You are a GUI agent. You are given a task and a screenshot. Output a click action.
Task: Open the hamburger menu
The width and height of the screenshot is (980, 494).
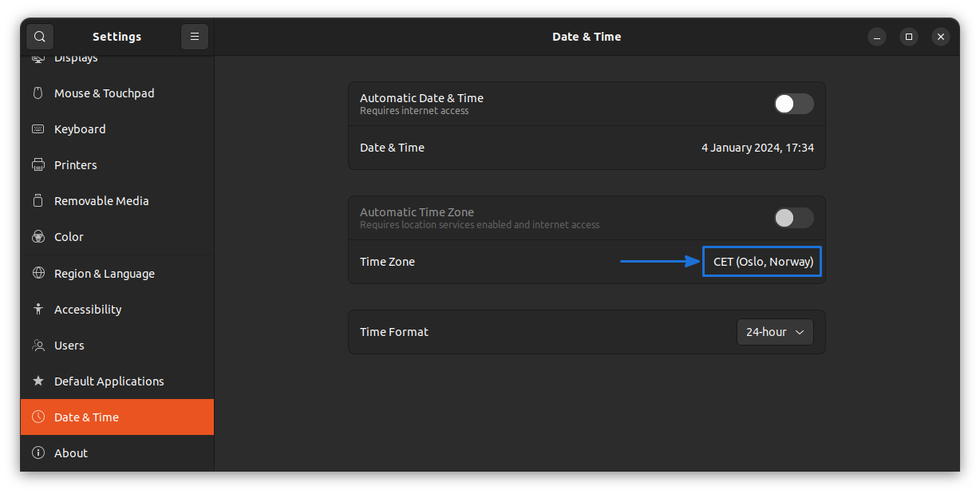tap(194, 36)
